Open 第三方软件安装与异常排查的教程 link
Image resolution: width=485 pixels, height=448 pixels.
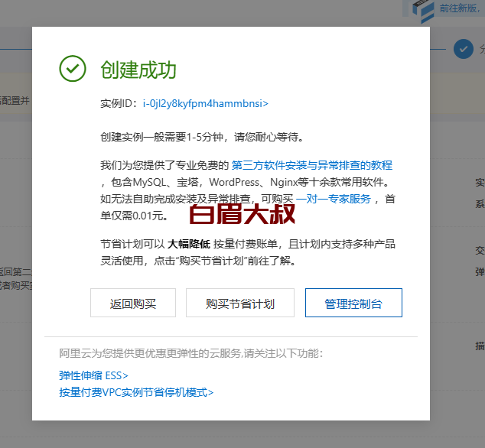click(312, 165)
